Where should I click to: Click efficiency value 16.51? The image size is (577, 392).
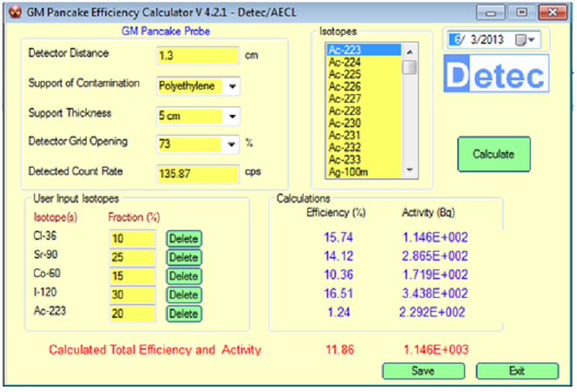338,294
